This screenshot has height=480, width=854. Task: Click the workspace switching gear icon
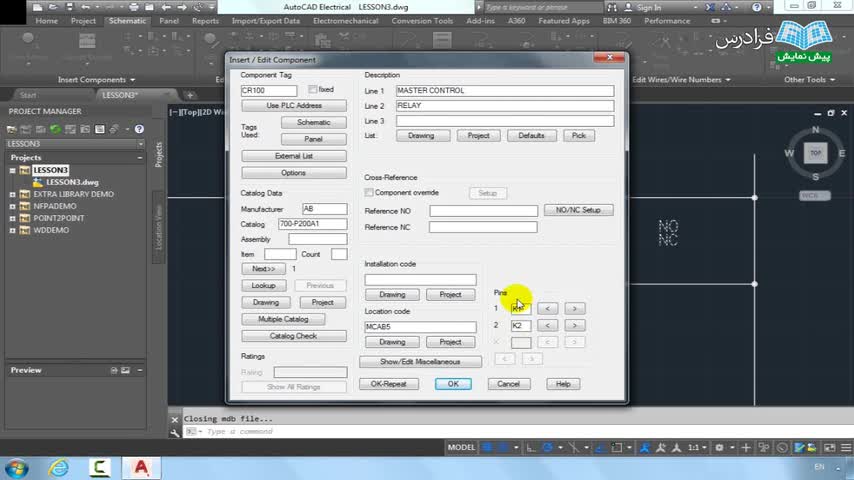pos(719,447)
